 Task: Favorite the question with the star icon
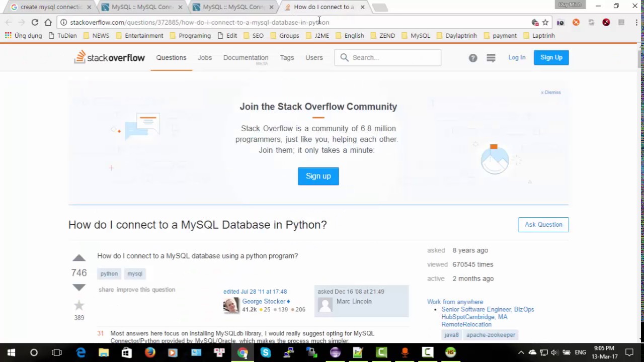(79, 305)
